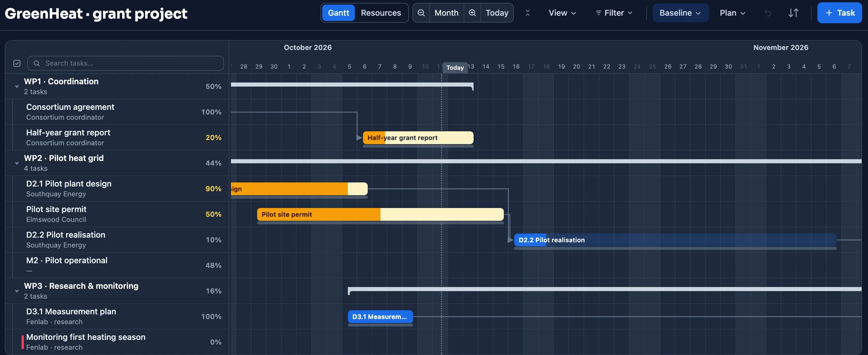Screen dimensions: 868x355
Task: Click the WP2 44% progress value
Action: [213, 163]
